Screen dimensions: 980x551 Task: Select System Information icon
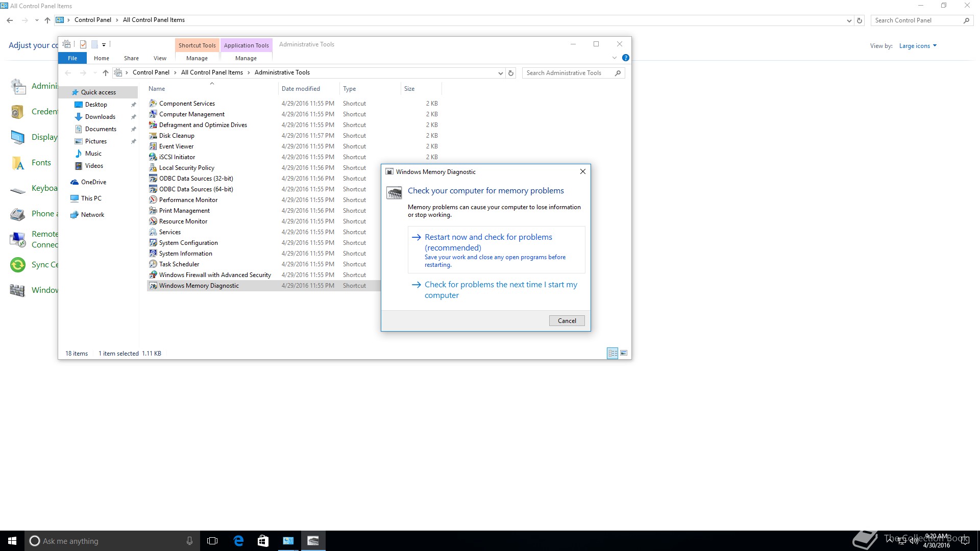(x=153, y=254)
